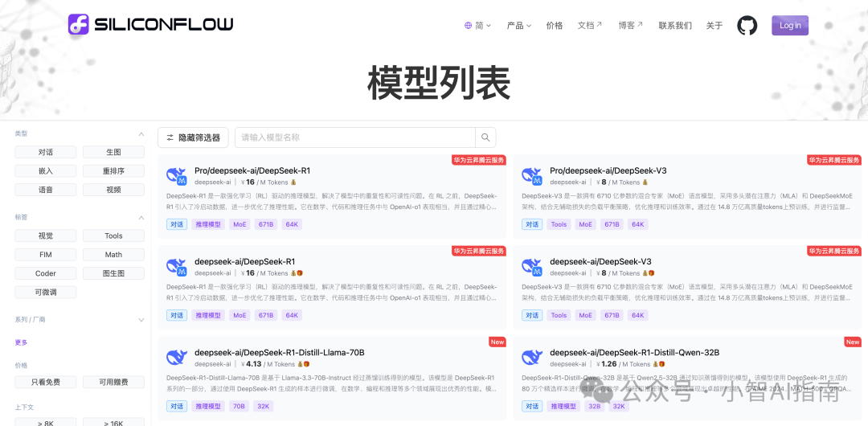
Task: Click the ¥4.13 / M Tokens price
Action: (268, 364)
